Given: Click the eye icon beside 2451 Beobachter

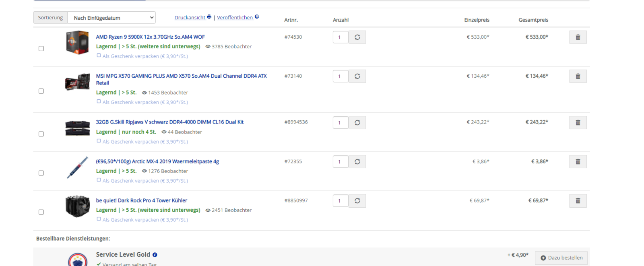Looking at the screenshot, I should point(208,210).
